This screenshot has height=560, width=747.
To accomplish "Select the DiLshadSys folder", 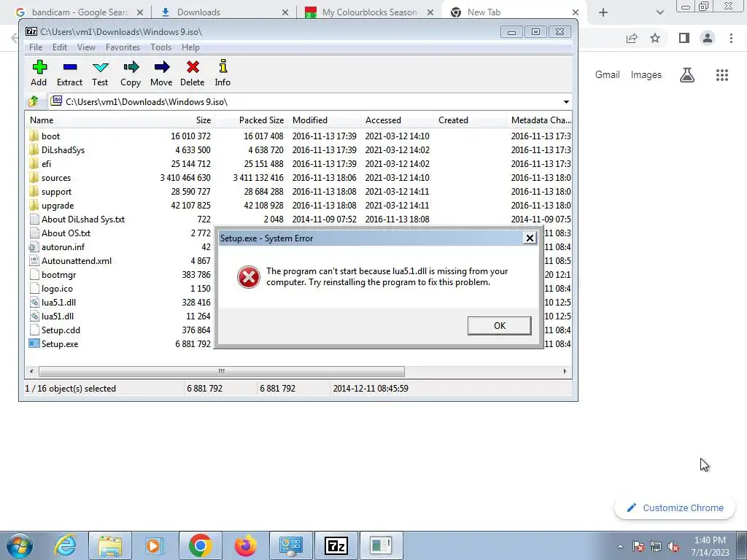I will click(x=57, y=150).
